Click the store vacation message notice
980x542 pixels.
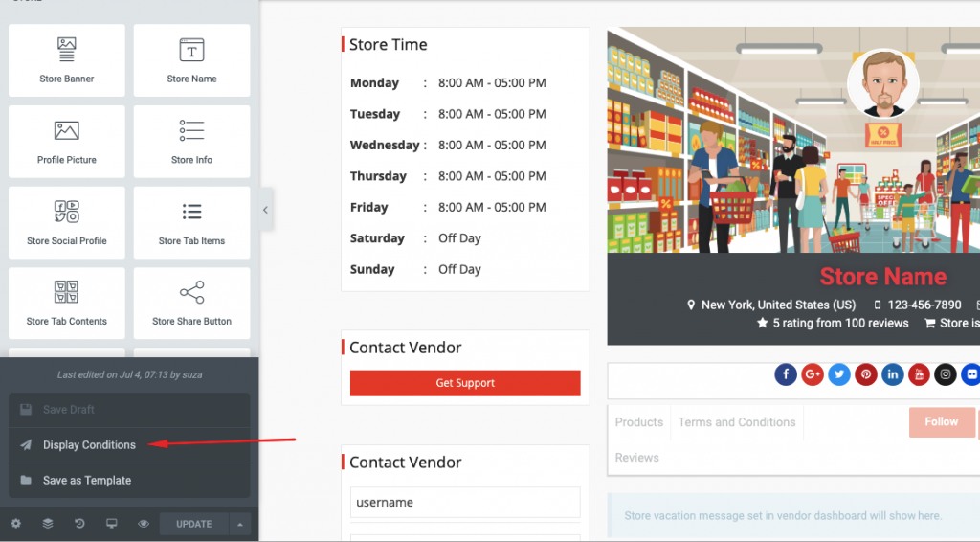coord(793,516)
